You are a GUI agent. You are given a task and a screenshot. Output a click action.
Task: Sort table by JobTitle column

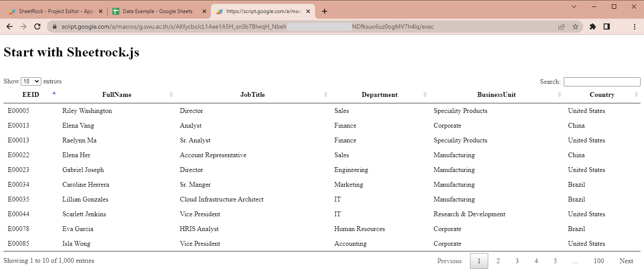tap(253, 95)
